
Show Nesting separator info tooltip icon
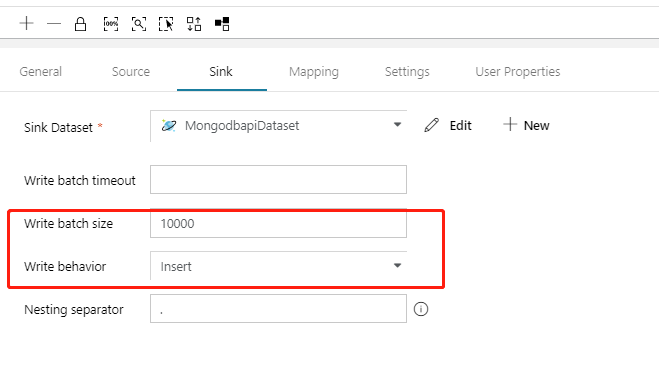point(421,309)
